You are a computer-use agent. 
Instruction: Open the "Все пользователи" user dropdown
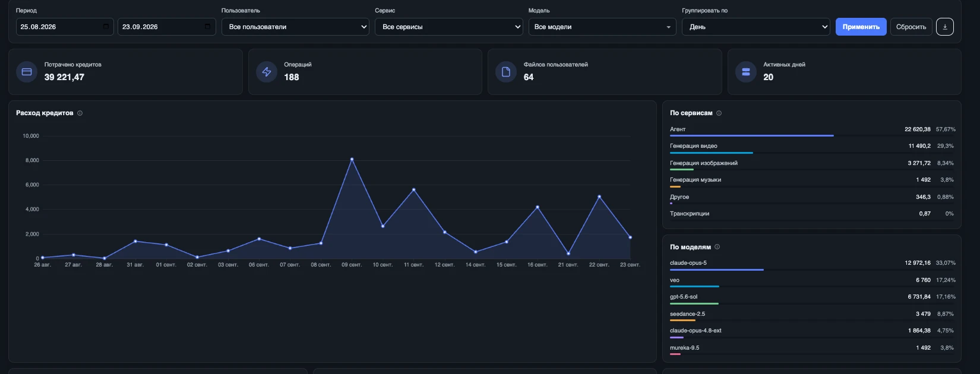coord(295,27)
